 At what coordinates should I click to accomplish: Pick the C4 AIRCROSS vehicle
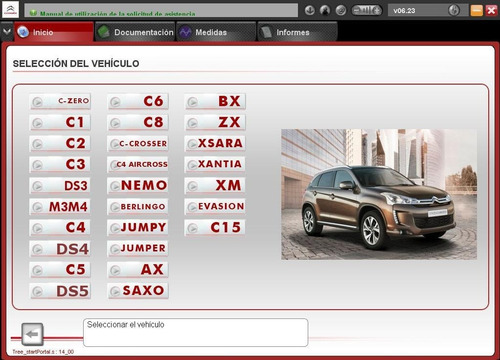(x=138, y=164)
